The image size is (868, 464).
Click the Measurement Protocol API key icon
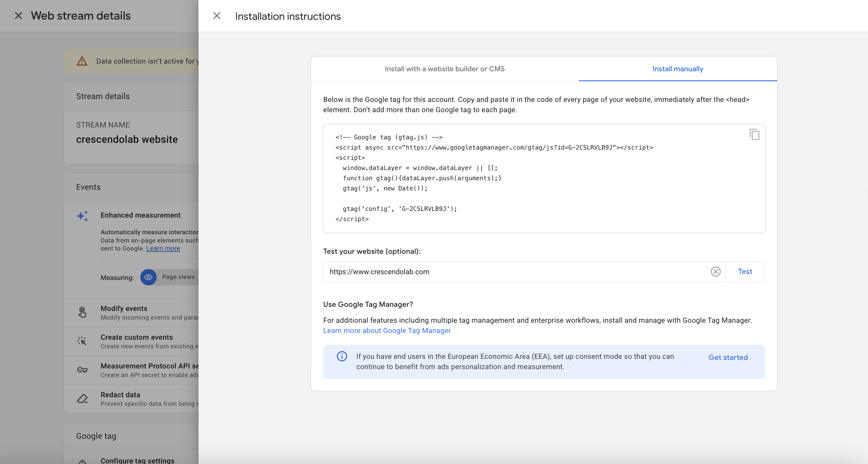(x=82, y=370)
